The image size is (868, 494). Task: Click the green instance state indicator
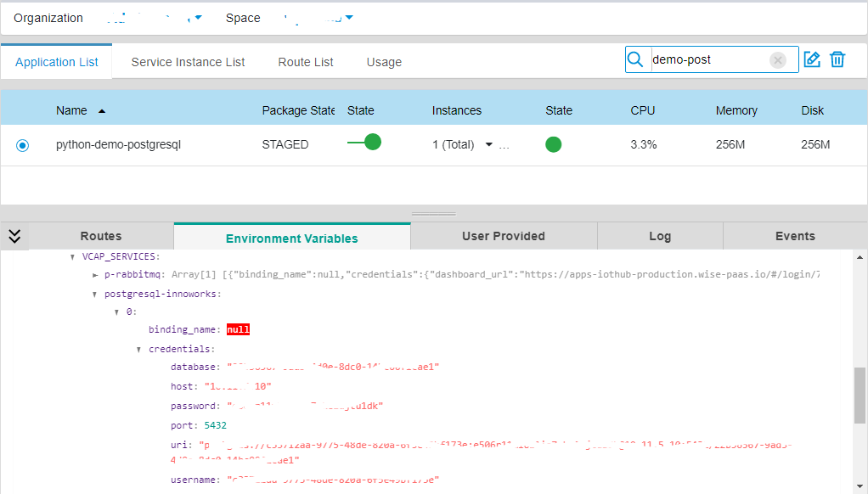[553, 144]
